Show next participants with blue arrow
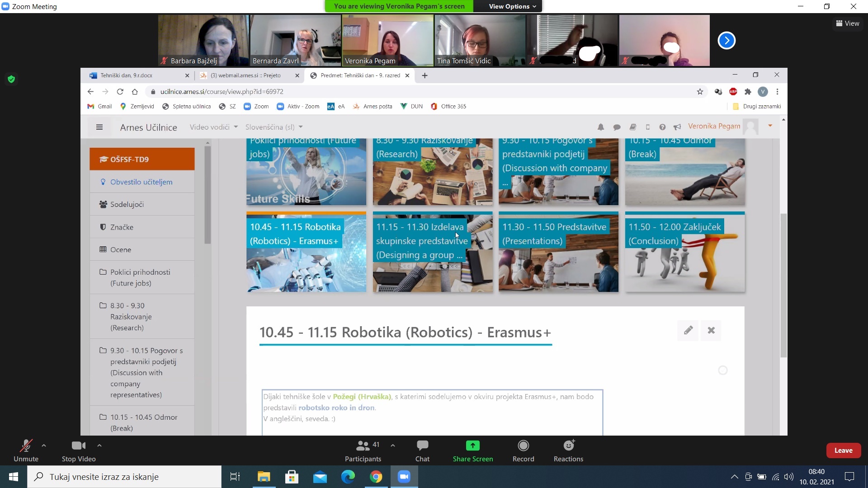The height and width of the screenshot is (488, 868). 726,41
